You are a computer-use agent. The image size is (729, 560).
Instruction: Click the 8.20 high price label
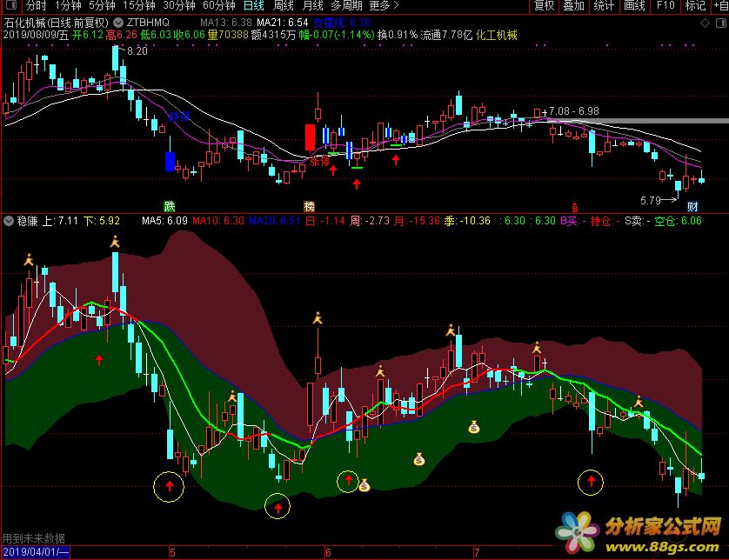tap(137, 51)
